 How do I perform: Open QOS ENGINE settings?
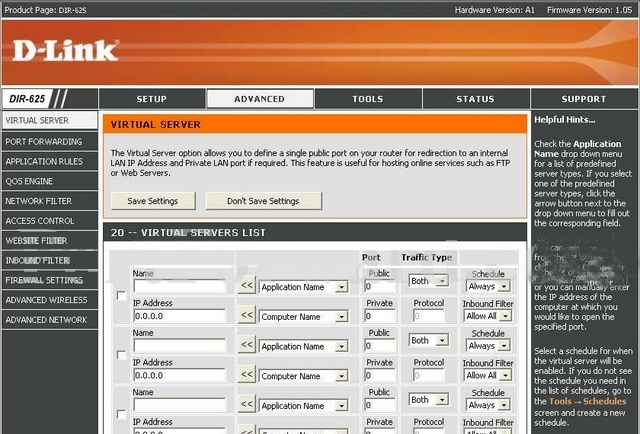tap(49, 181)
